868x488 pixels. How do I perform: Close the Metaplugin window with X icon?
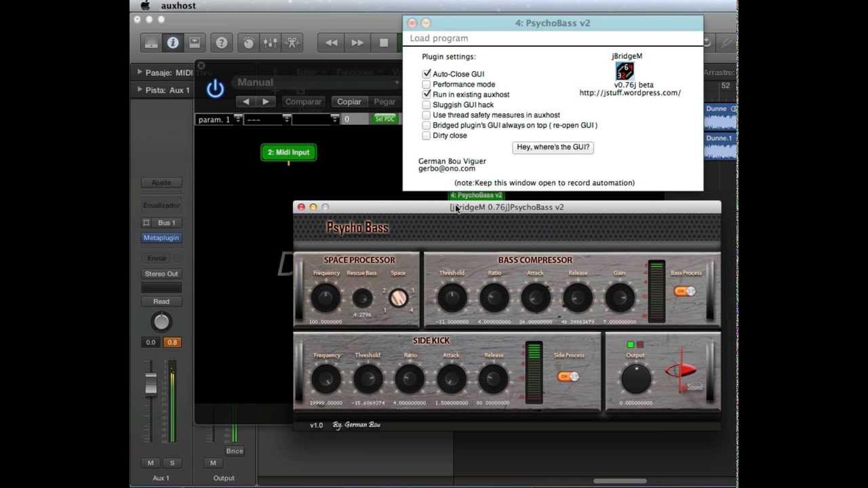point(201,66)
